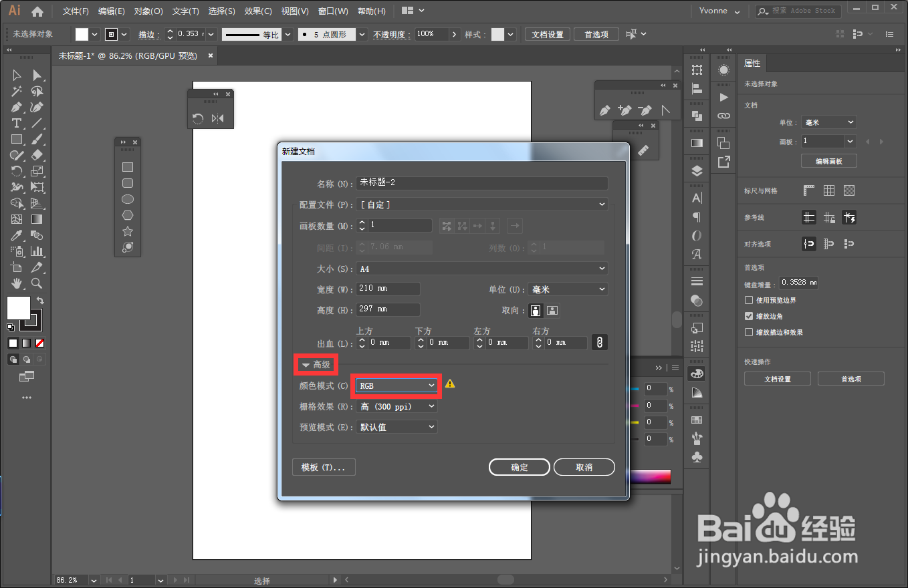The image size is (908, 588).
Task: Open the 文件(F) menu
Action: coord(76,11)
